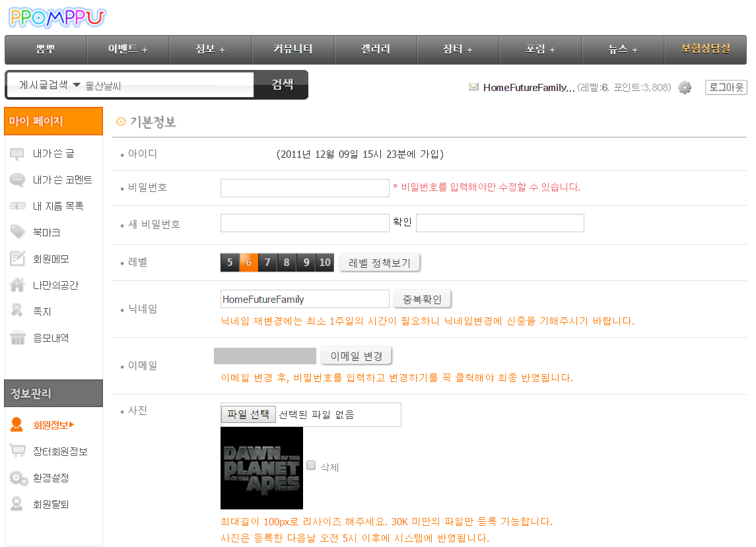Click the 회원메모 notepad icon
756x547 pixels.
click(18, 259)
